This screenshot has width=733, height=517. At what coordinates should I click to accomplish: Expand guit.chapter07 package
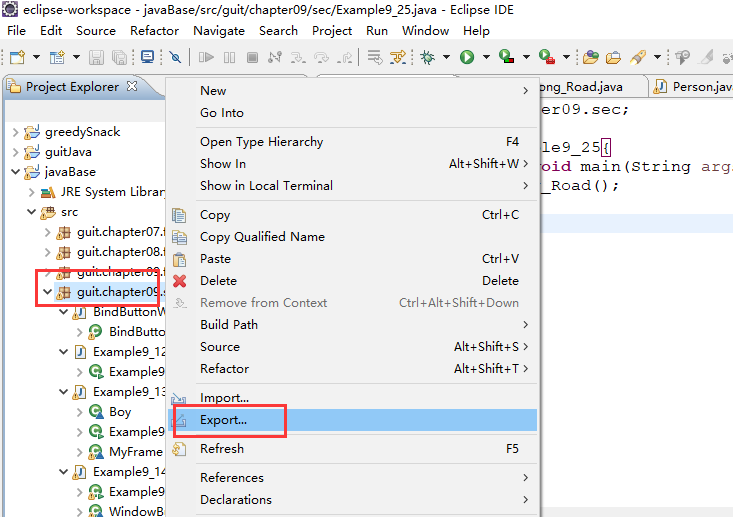point(48,232)
